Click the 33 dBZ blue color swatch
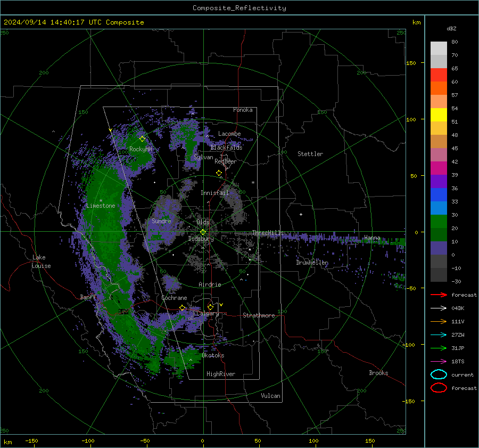 pyautogui.click(x=439, y=208)
